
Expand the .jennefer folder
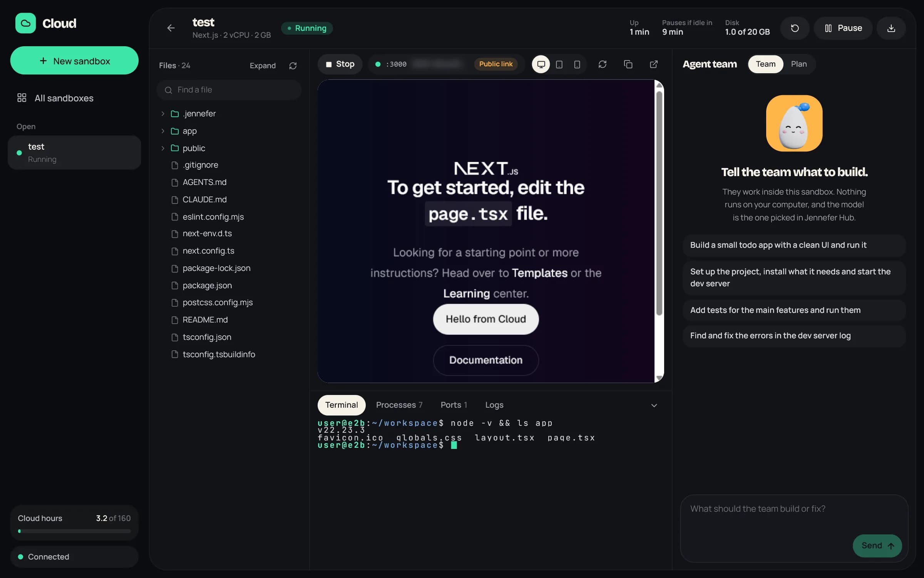pos(162,114)
